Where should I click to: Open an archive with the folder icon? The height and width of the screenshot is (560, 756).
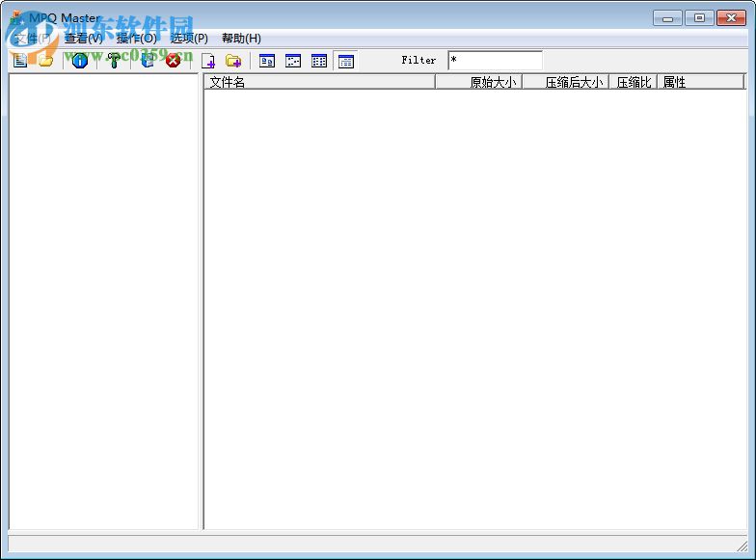(46, 61)
